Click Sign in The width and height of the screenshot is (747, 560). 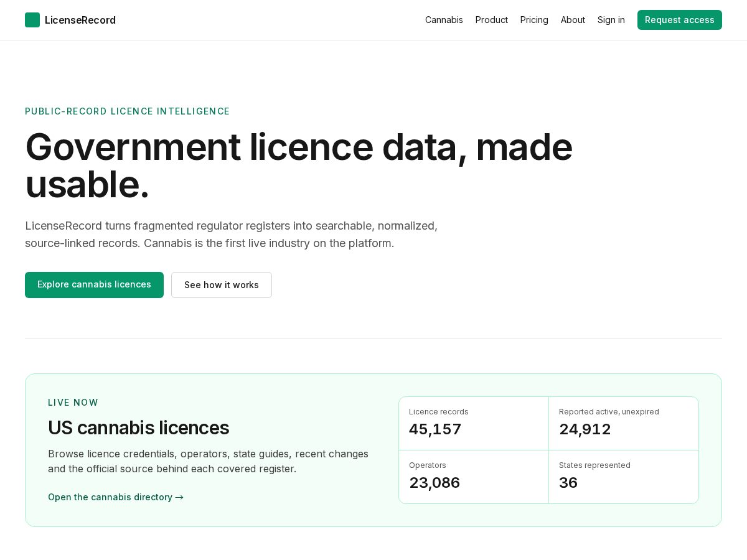click(611, 20)
